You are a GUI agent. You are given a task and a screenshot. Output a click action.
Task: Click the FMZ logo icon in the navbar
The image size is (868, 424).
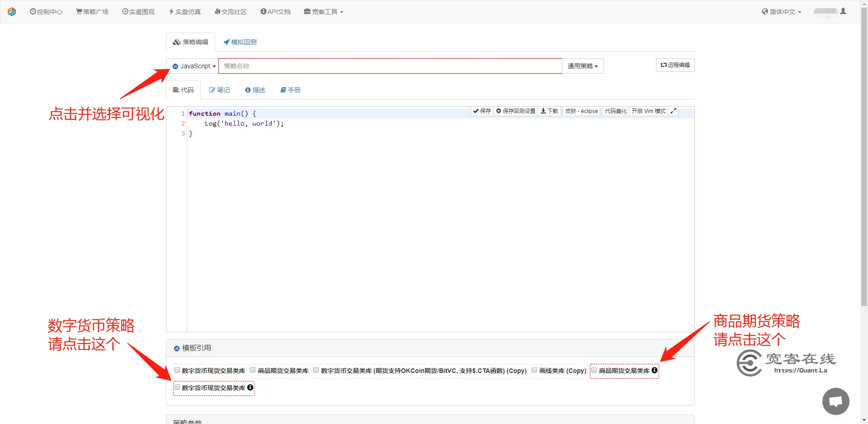12,12
